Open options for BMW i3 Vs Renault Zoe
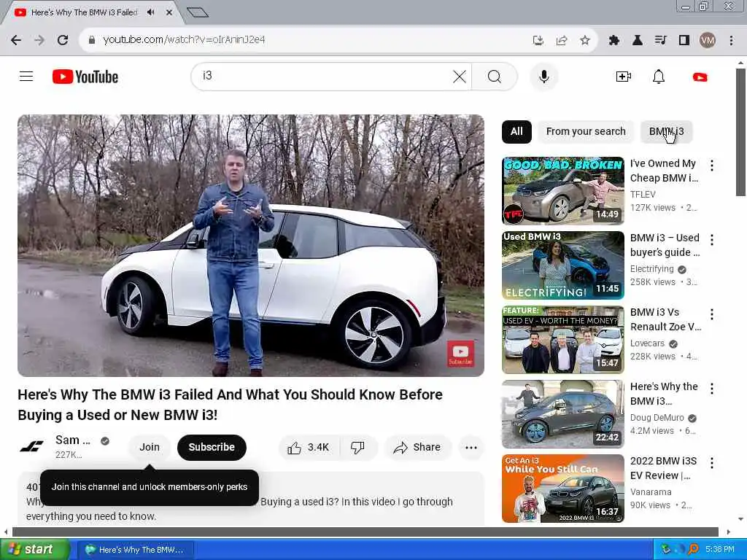The width and height of the screenshot is (747, 560). point(712,314)
